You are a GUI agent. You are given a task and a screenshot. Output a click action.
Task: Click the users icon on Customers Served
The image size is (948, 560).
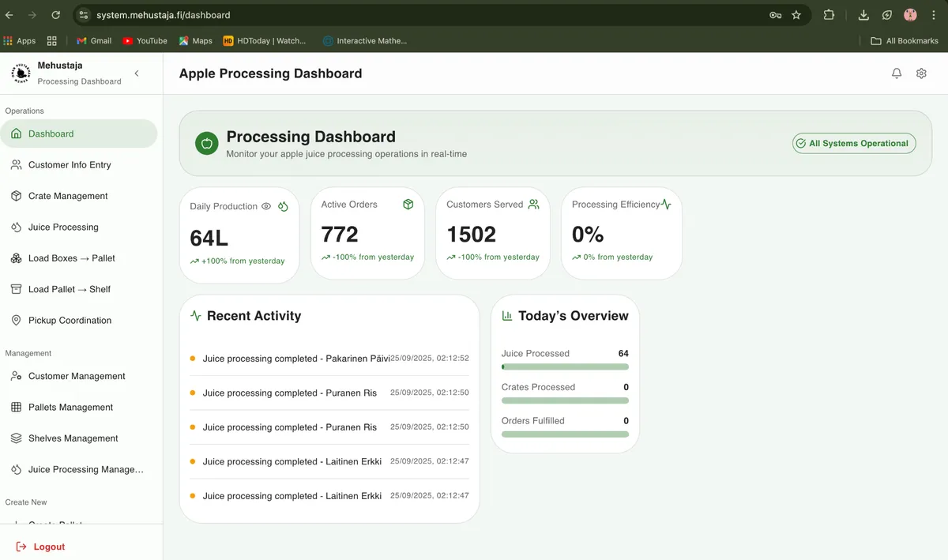click(534, 204)
